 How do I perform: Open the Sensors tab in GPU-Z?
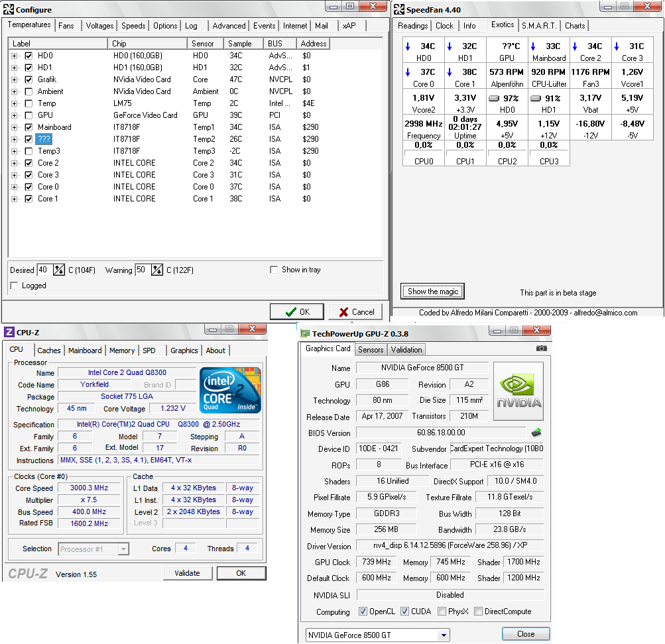pos(370,350)
